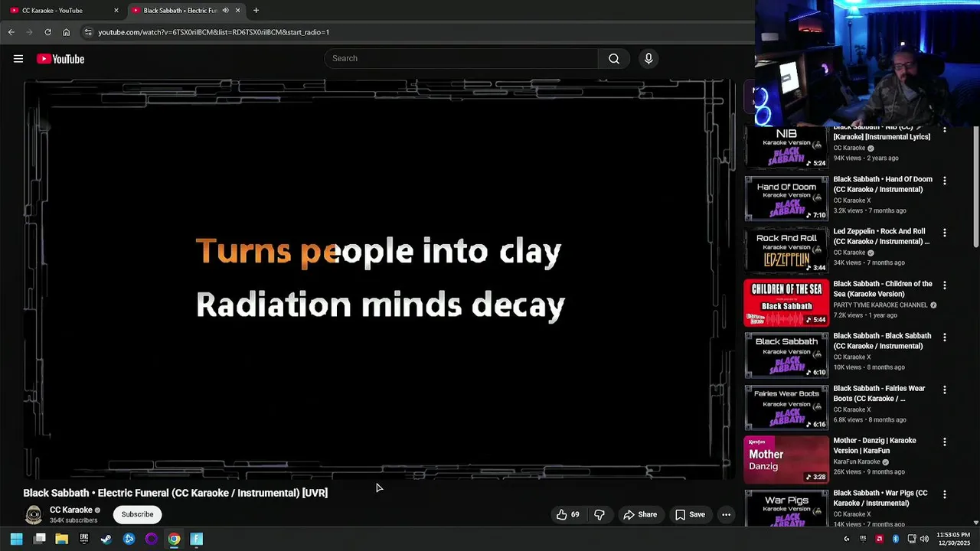
Task: Click the YouTube search input field
Action: tap(461, 59)
